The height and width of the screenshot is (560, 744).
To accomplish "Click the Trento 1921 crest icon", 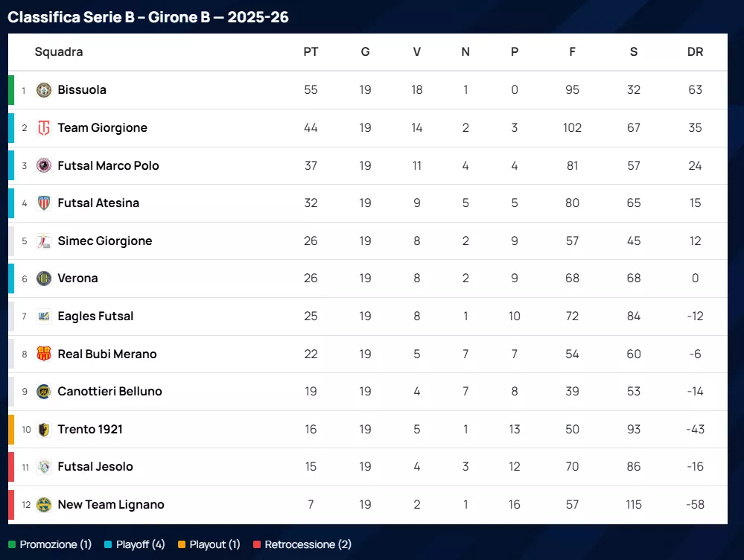I will 44,429.
